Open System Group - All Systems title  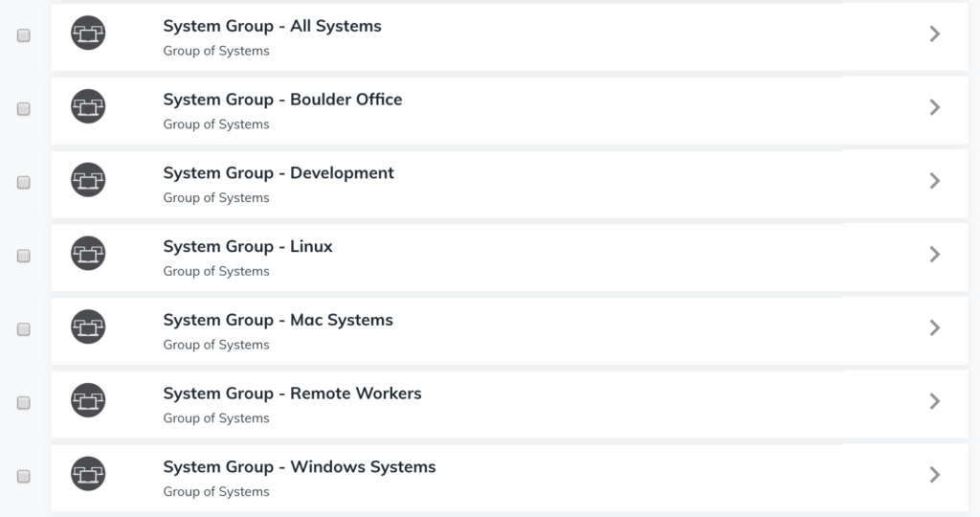tap(272, 27)
